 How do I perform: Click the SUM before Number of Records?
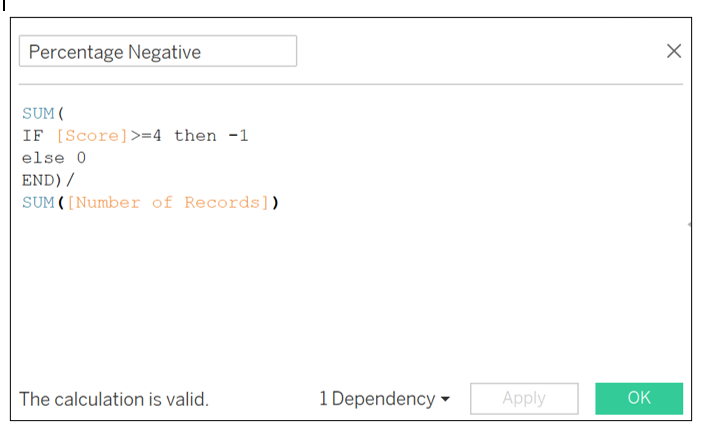pos(38,202)
